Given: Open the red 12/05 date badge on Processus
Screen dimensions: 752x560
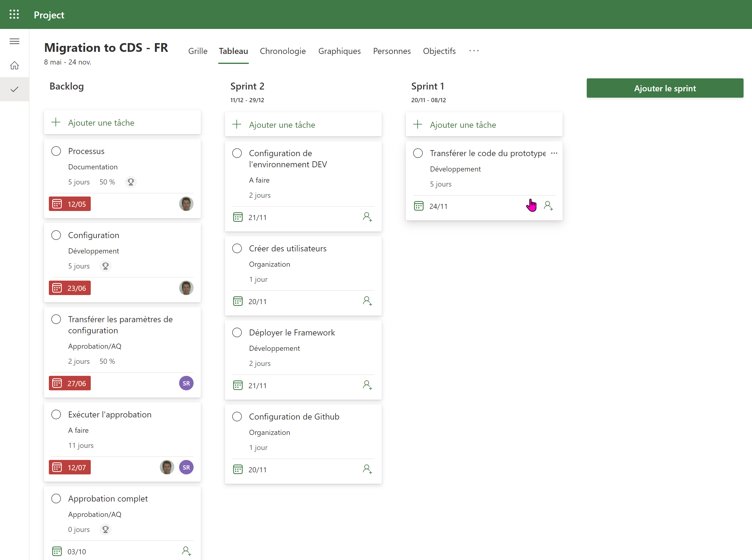Looking at the screenshot, I should (70, 204).
